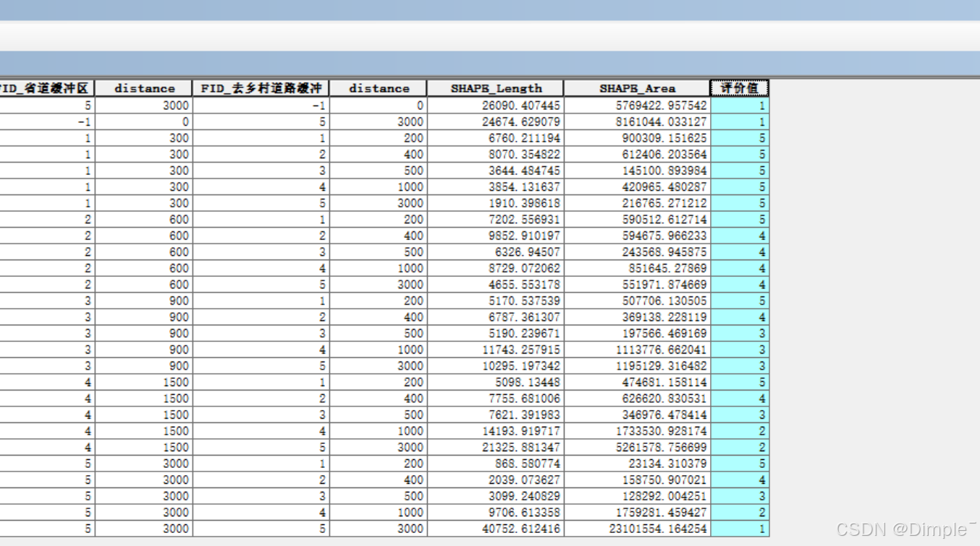Click the partly visible 省道缓冲区 column header
The height and width of the screenshot is (546, 980).
(x=47, y=88)
